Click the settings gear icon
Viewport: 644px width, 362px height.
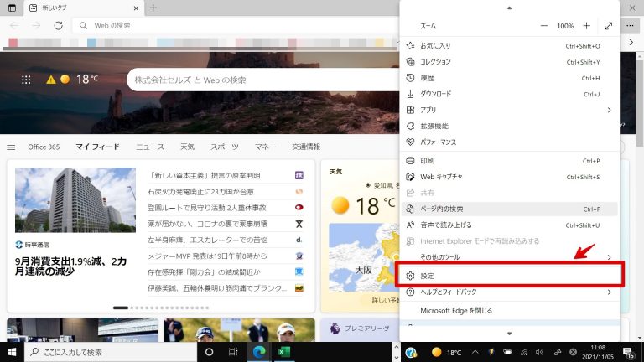point(410,276)
